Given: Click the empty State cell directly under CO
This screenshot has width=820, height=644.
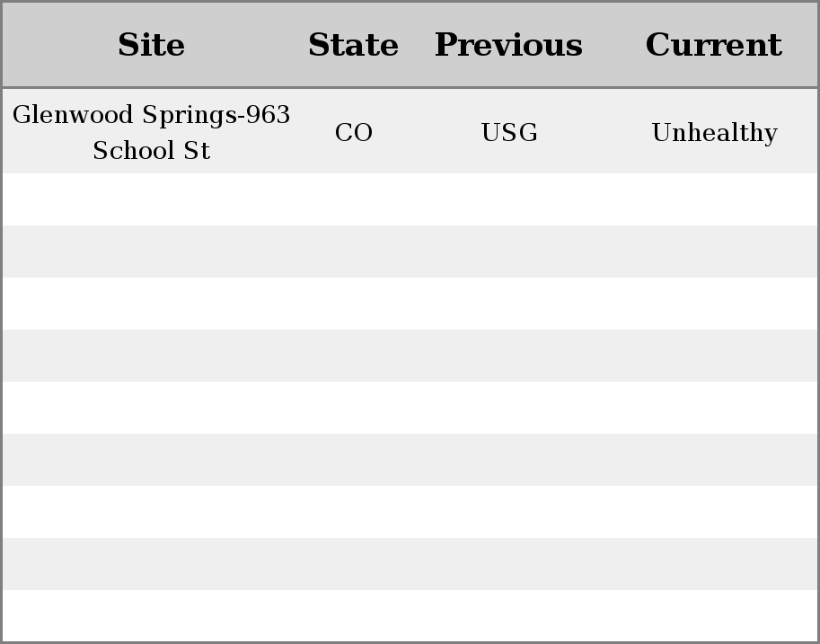Looking at the screenshot, I should click(x=354, y=199).
